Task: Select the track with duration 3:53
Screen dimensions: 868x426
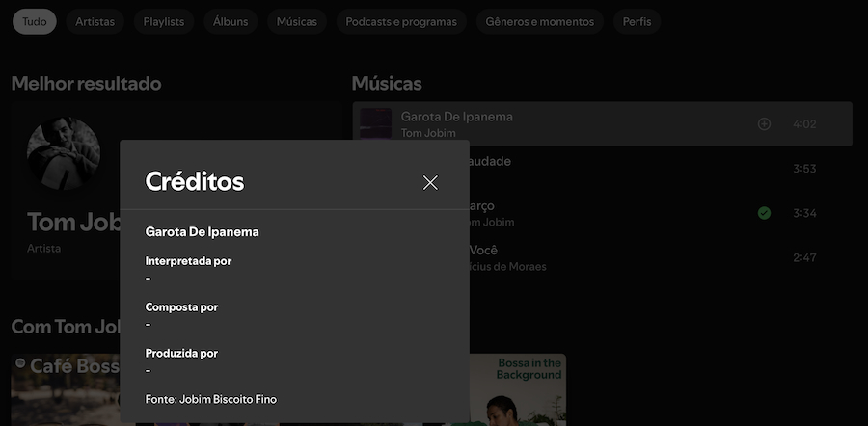Action: pos(661,169)
